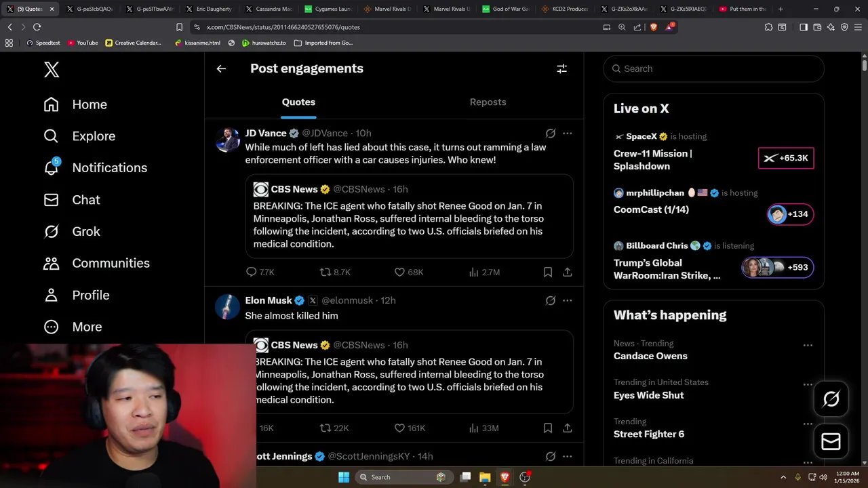Screen dimensions: 868x488
Task: Open more options on Elon Musk's post
Action: click(567, 300)
